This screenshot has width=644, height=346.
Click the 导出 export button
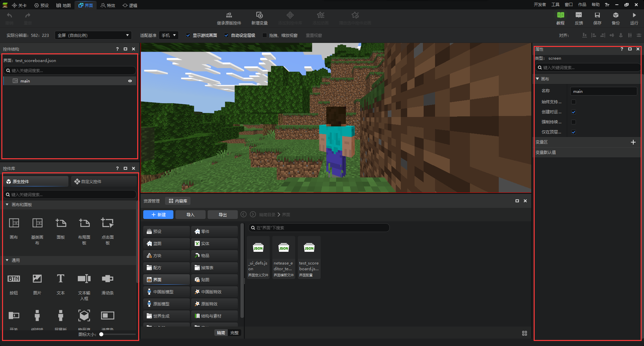coord(223,215)
